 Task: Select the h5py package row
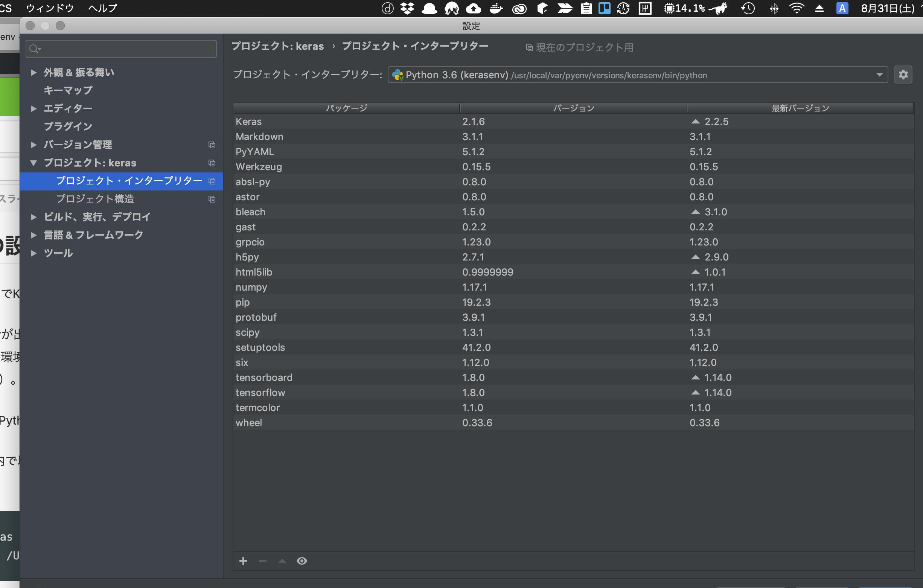(573, 257)
